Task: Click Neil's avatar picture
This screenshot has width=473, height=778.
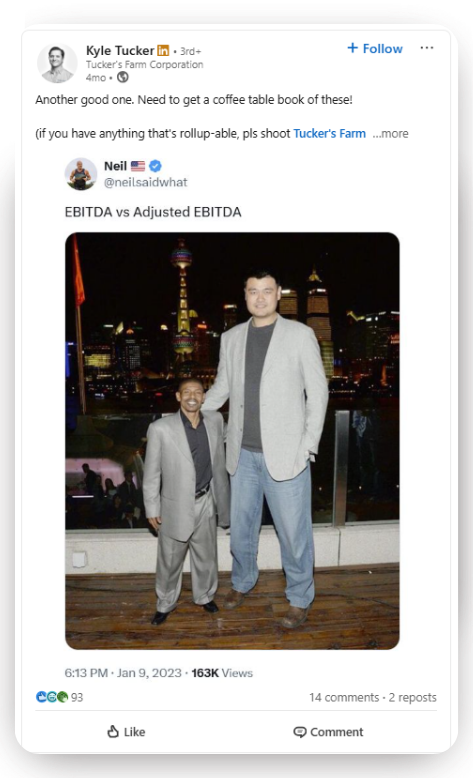Action: click(x=80, y=174)
